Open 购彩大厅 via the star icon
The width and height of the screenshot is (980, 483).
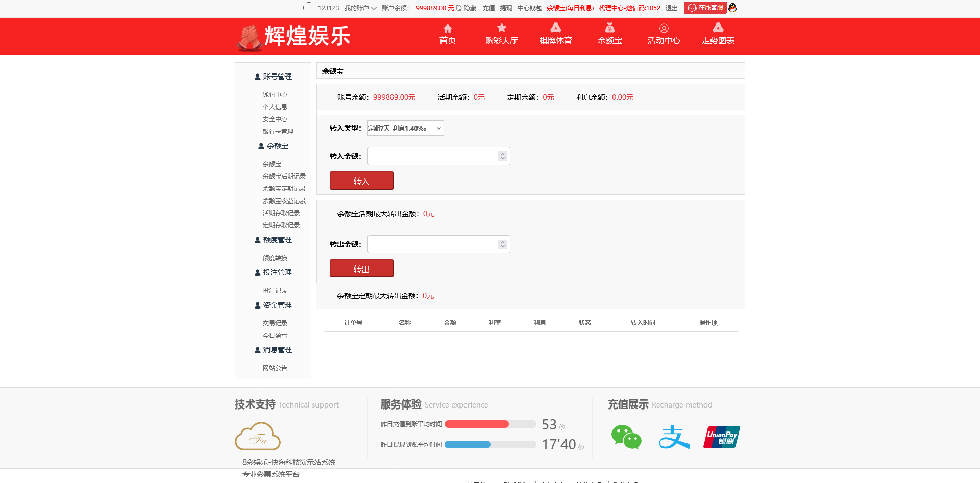click(x=501, y=29)
